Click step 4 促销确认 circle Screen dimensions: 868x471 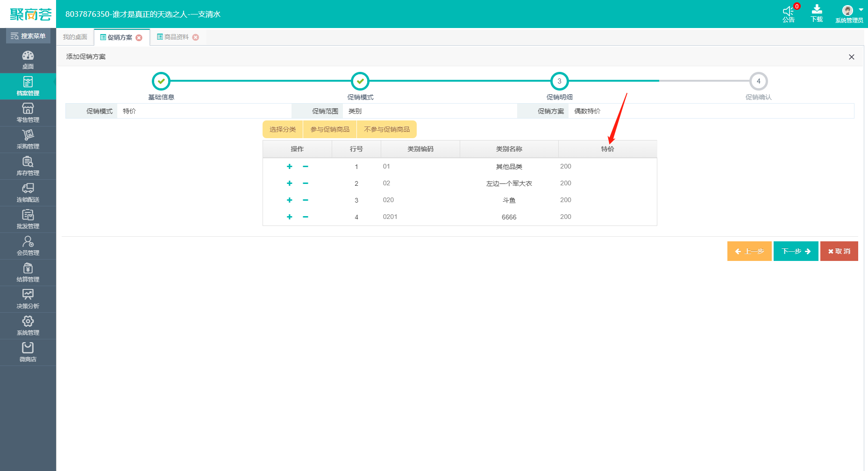pyautogui.click(x=759, y=81)
